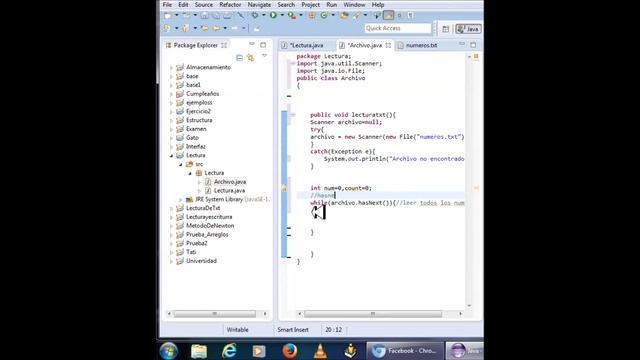Open Package Explorer view menu arrow
The width and height of the screenshot is (640, 360).
tap(264, 56)
